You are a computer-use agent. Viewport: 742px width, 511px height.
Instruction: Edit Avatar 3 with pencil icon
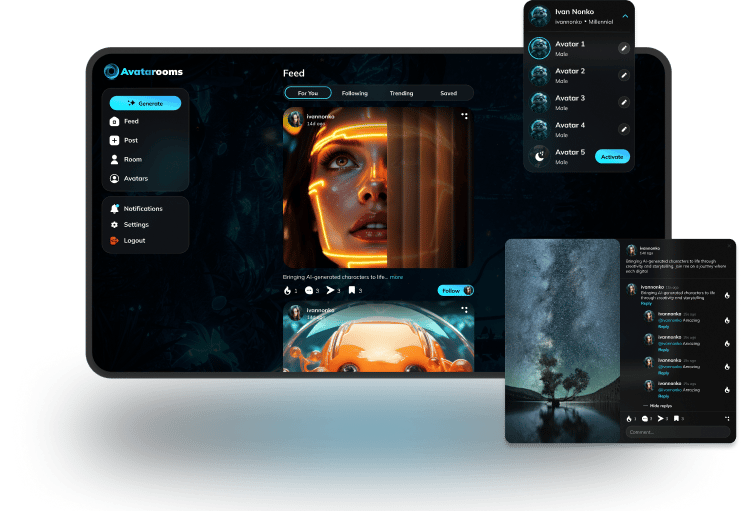pos(624,102)
